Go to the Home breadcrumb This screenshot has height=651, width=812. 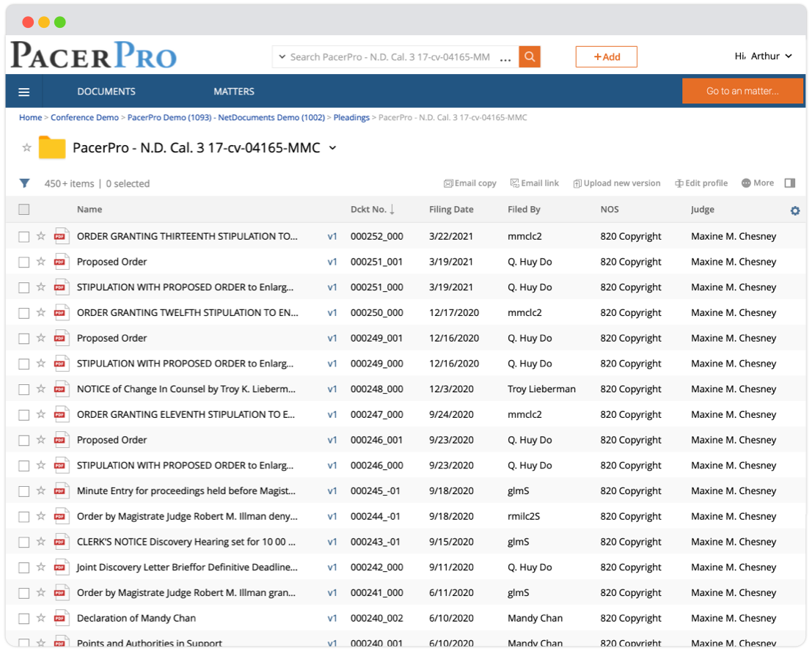click(x=31, y=117)
